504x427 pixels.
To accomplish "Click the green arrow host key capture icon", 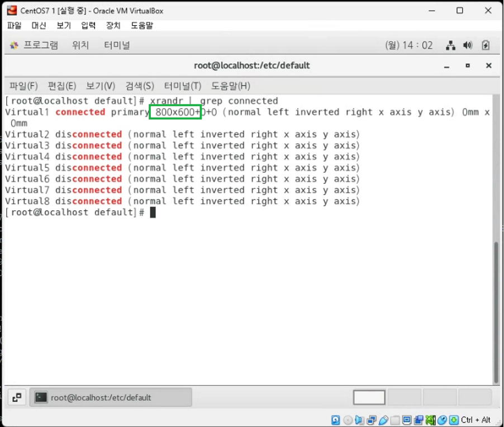I will [x=454, y=420].
